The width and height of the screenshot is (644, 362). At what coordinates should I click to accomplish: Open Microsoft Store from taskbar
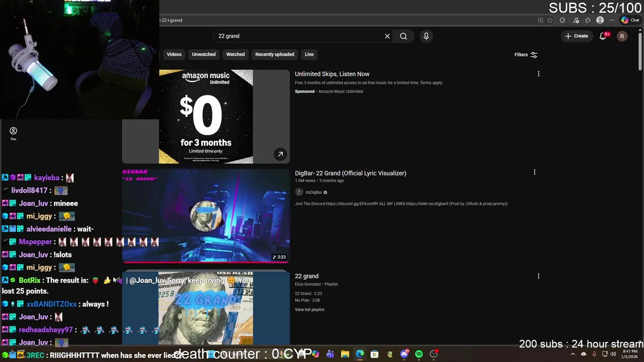tap(374, 354)
